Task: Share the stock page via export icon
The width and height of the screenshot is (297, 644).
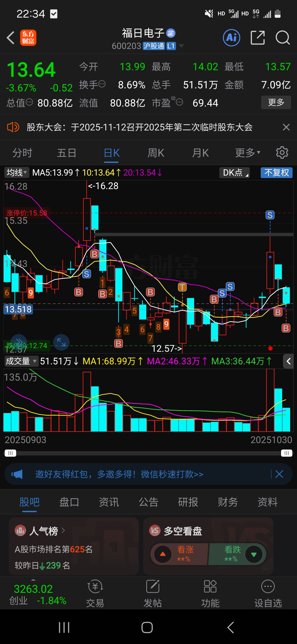Action: tap(258, 38)
